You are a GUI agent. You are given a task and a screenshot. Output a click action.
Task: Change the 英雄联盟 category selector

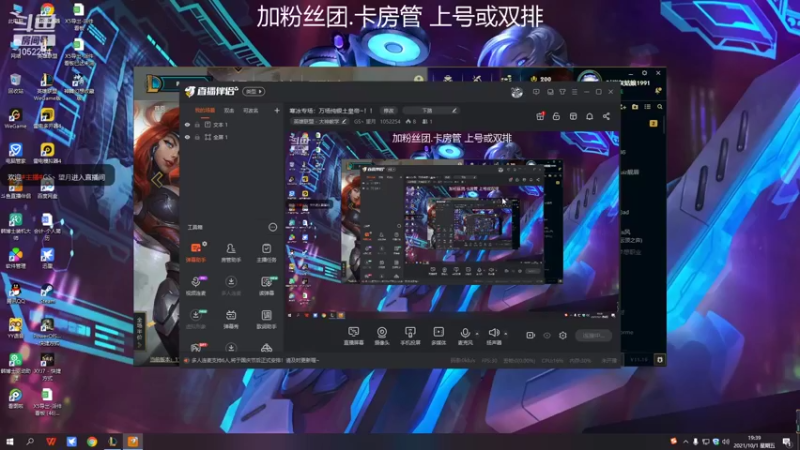click(319, 121)
